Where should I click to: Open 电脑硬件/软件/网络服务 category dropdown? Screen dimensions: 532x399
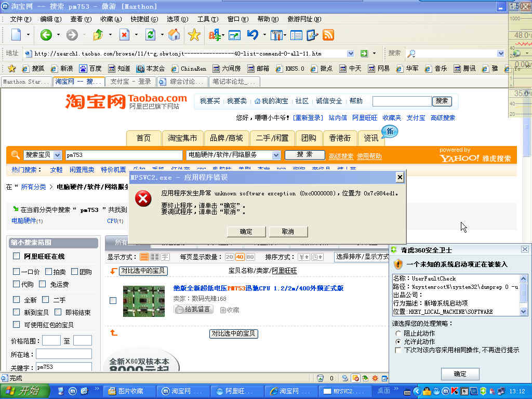(x=276, y=155)
